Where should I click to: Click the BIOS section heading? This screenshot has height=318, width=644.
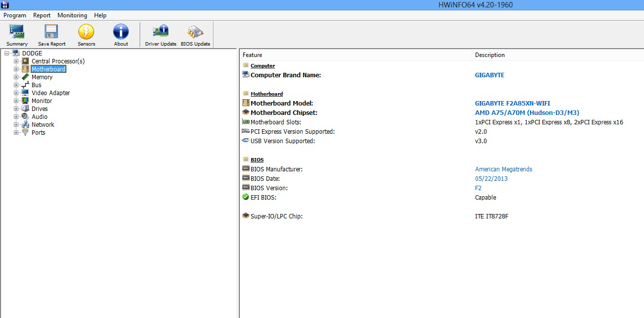point(257,159)
